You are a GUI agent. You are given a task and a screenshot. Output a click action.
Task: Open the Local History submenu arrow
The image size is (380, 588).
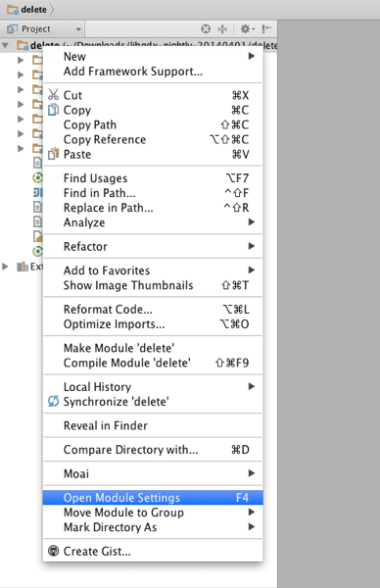click(252, 386)
